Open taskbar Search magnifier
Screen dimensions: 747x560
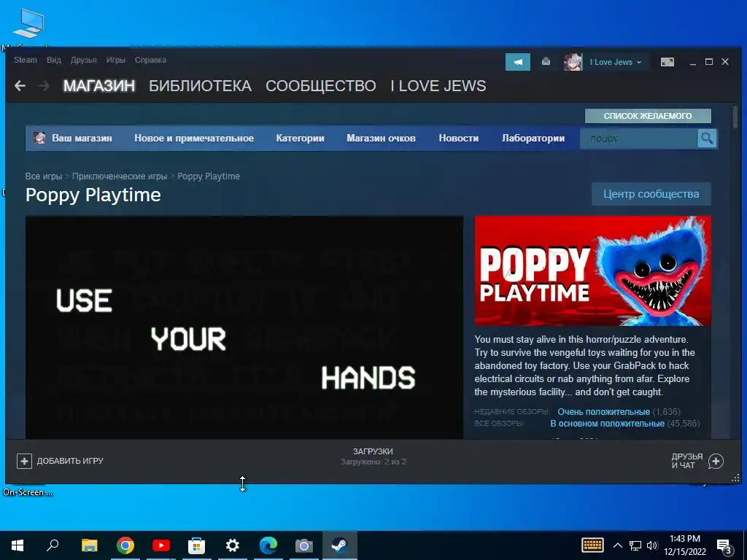(x=53, y=545)
